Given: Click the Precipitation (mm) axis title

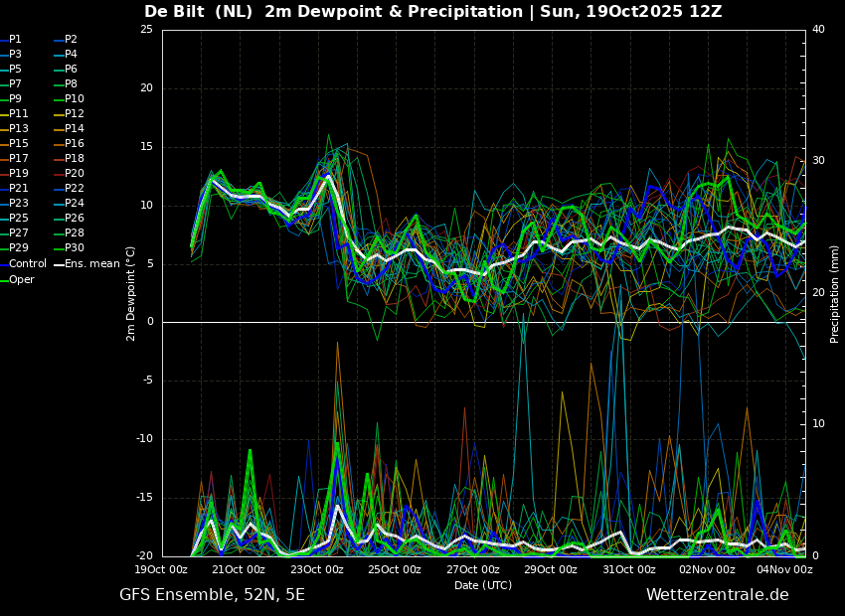Looking at the screenshot, I should point(834,294).
